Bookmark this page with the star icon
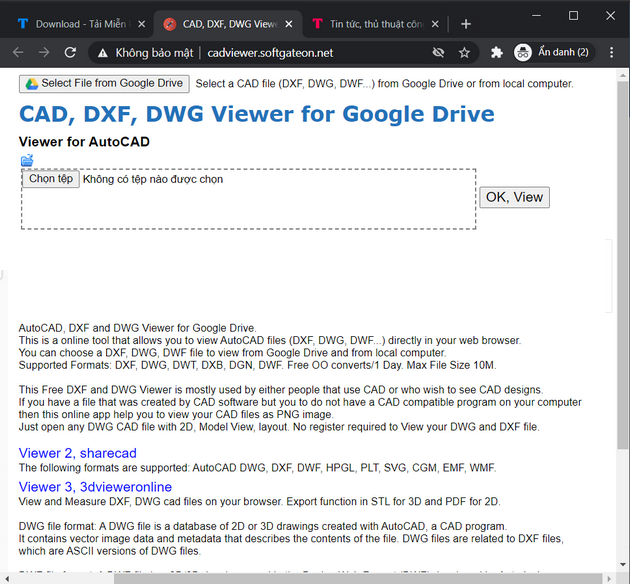This screenshot has height=584, width=630. 464,53
